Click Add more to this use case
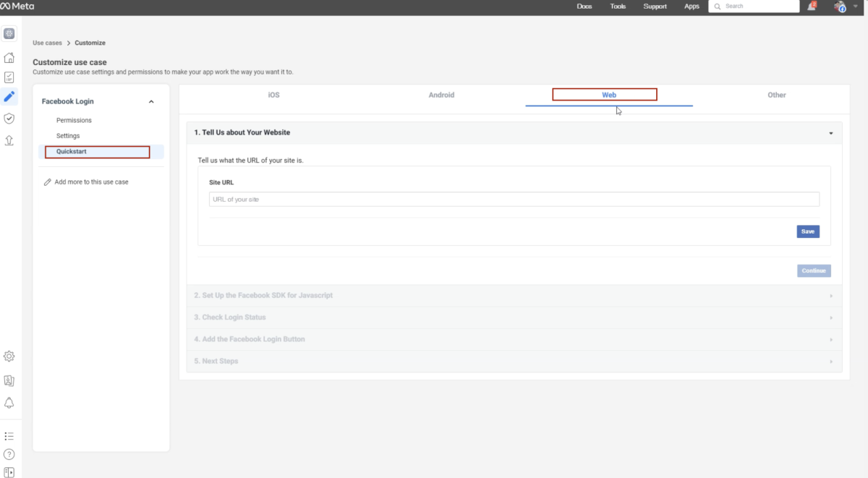The height and width of the screenshot is (478, 868). point(92,182)
